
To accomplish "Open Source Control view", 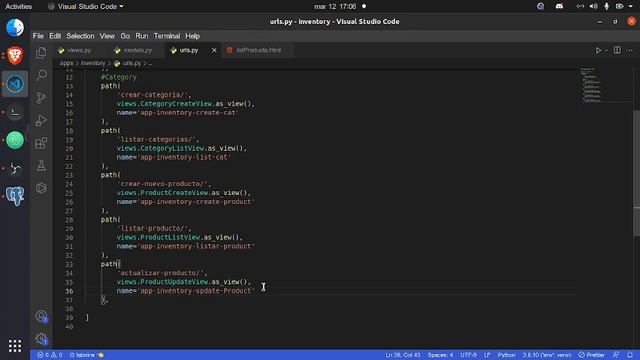I will [x=41, y=98].
